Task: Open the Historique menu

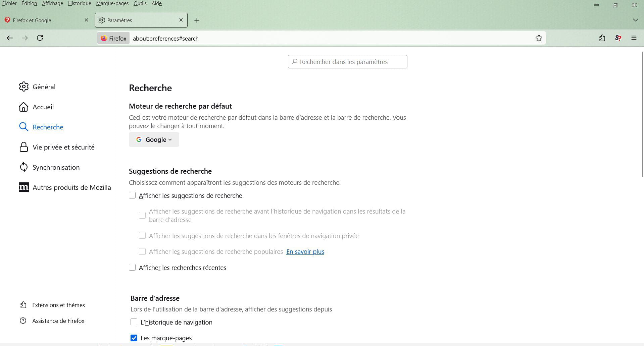Action: pos(80,3)
